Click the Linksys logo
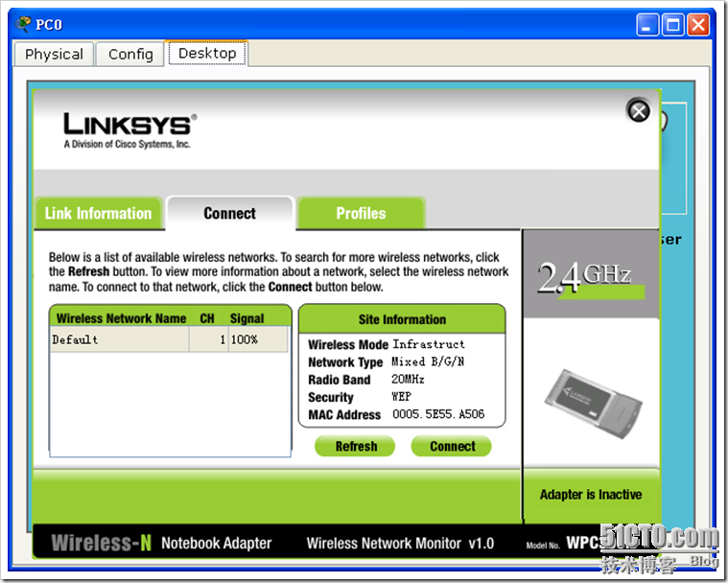The height and width of the screenshot is (583, 728). coord(130,130)
